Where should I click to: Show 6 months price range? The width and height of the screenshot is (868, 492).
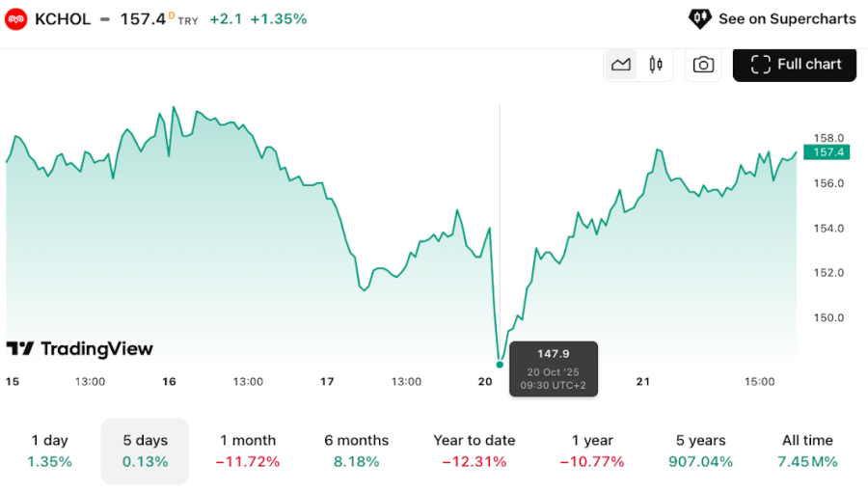click(x=356, y=451)
